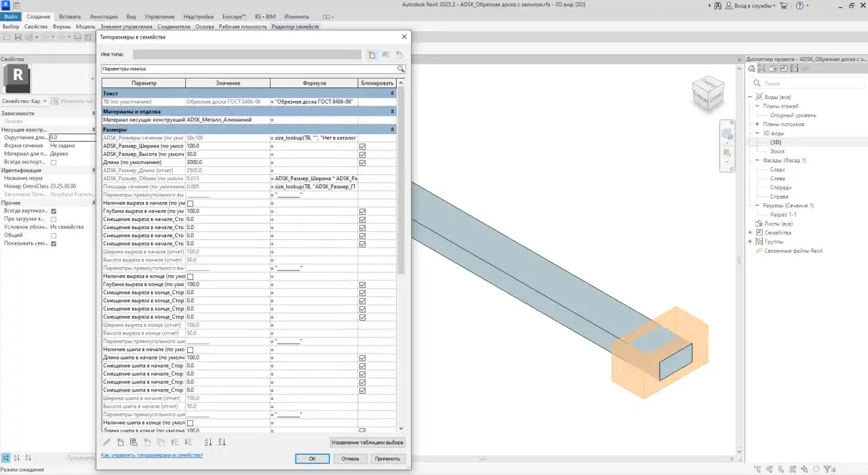Click the new parameter icon at dialog bottom
The image size is (868, 475).
[x=120, y=442]
